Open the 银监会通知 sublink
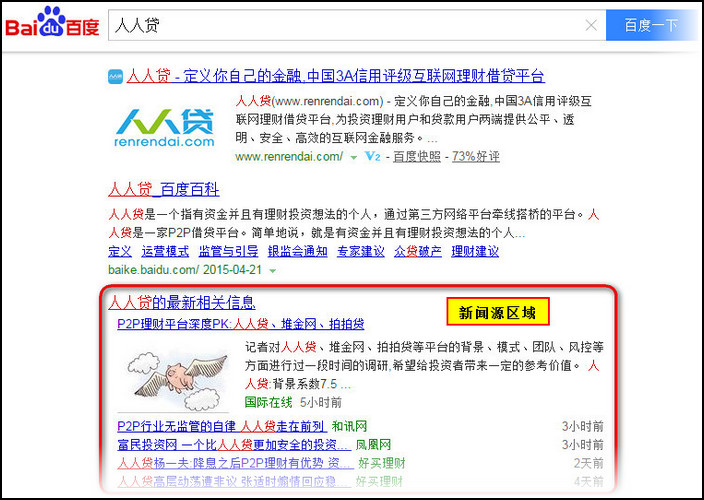This screenshot has width=704, height=500. [x=298, y=251]
